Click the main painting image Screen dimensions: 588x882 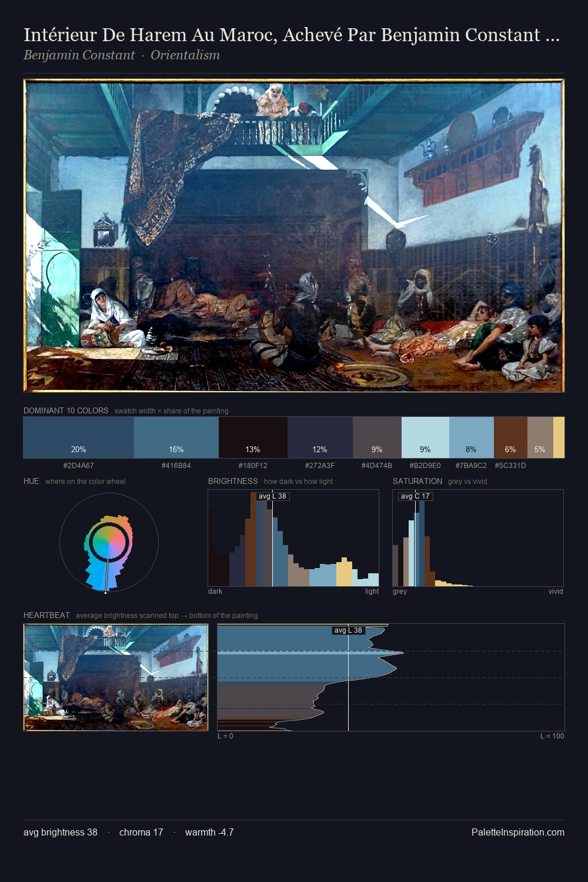click(294, 235)
